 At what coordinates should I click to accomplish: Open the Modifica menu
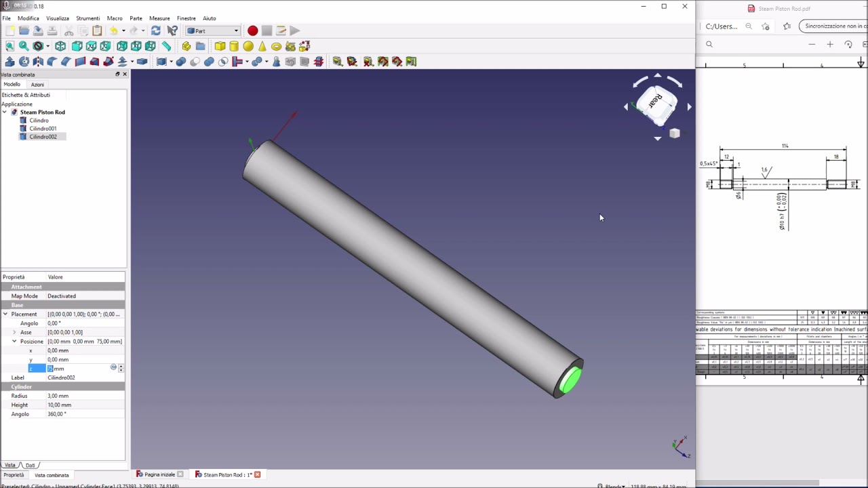click(x=28, y=18)
